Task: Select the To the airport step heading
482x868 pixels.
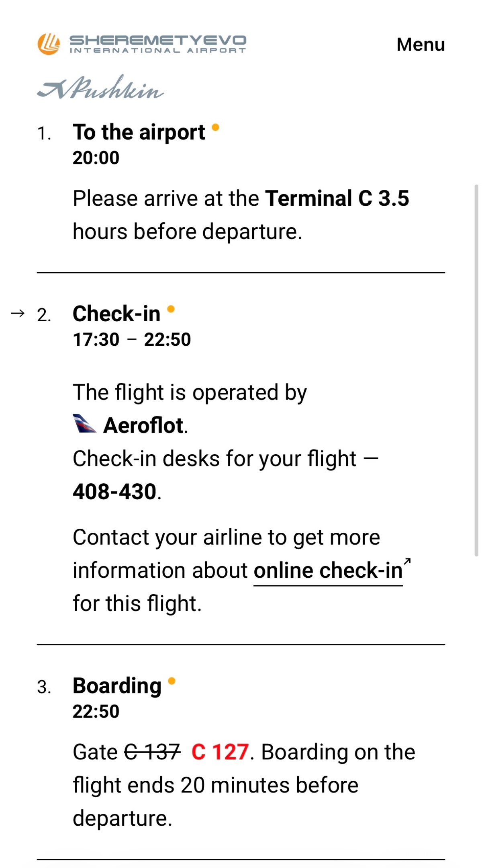Action: click(139, 132)
